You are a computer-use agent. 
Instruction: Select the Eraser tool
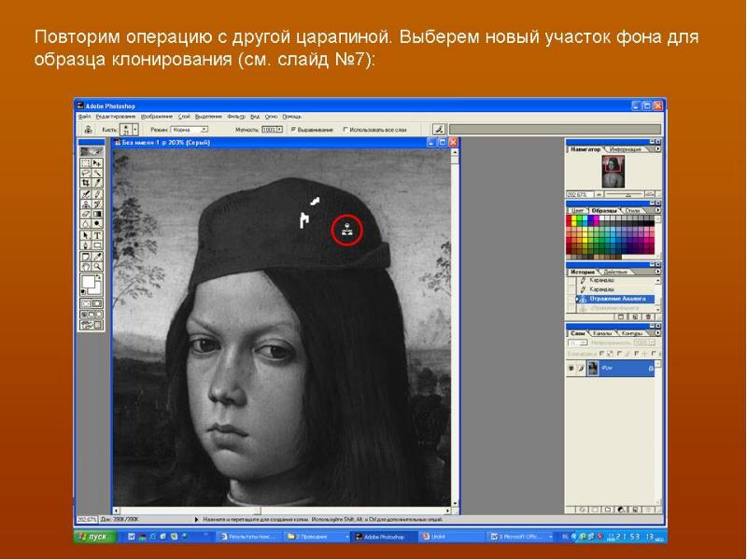[86, 214]
